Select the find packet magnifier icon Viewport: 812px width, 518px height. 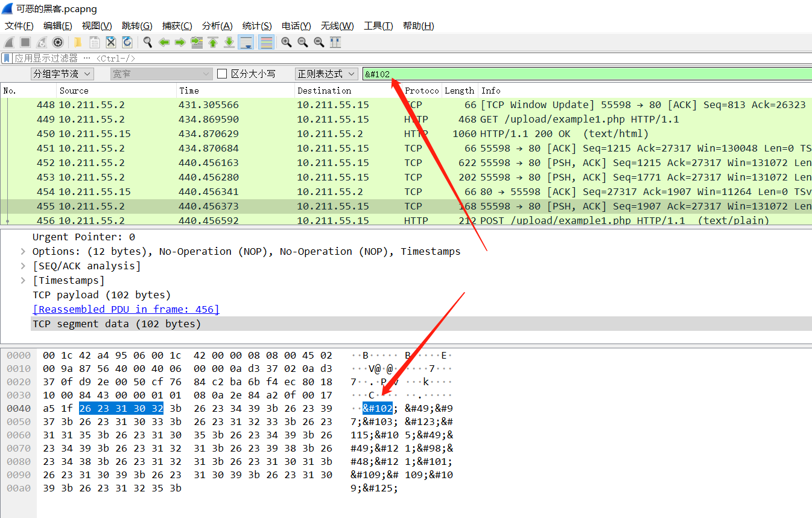click(x=147, y=42)
